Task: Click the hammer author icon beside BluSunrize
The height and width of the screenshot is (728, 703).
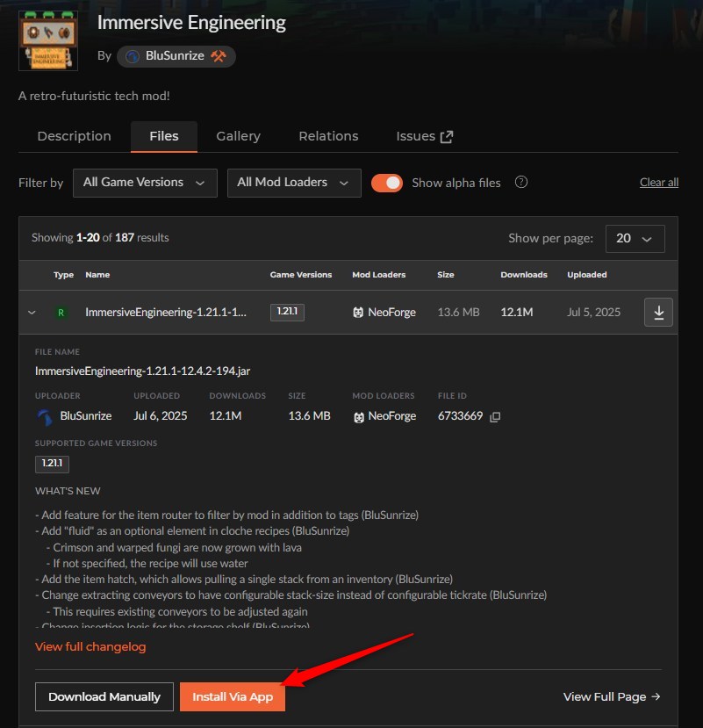Action: pyautogui.click(x=219, y=56)
